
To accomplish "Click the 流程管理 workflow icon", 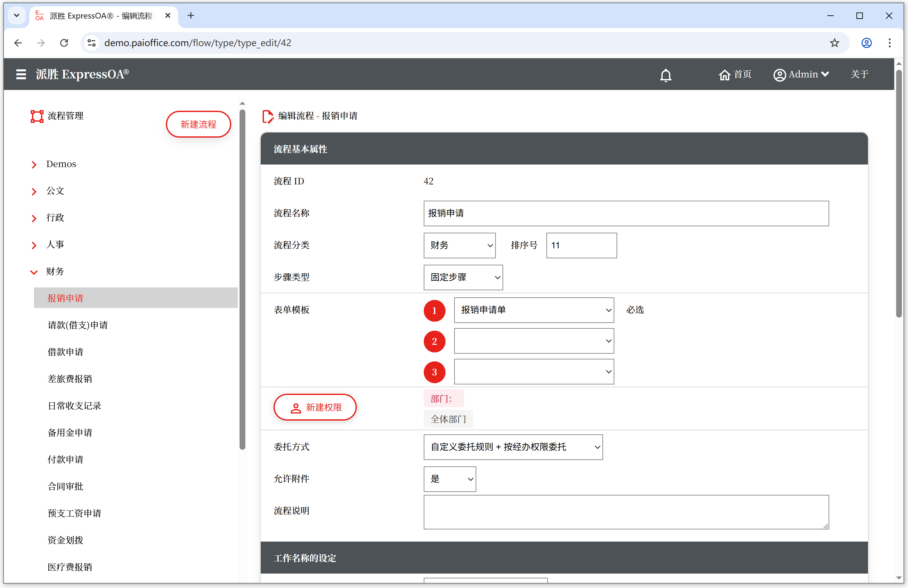I will tap(37, 116).
